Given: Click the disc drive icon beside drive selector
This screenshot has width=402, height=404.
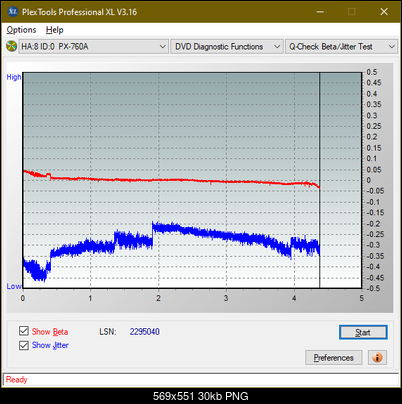Looking at the screenshot, I should (x=11, y=46).
